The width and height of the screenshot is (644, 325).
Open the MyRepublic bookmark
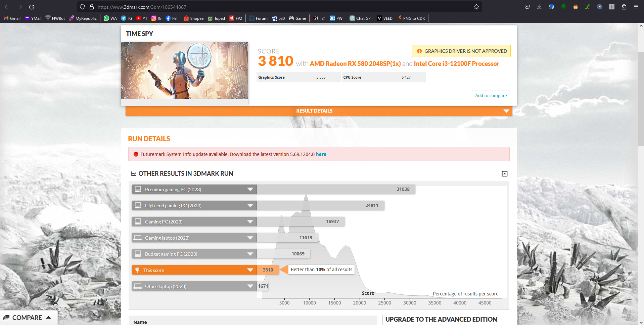tap(83, 18)
